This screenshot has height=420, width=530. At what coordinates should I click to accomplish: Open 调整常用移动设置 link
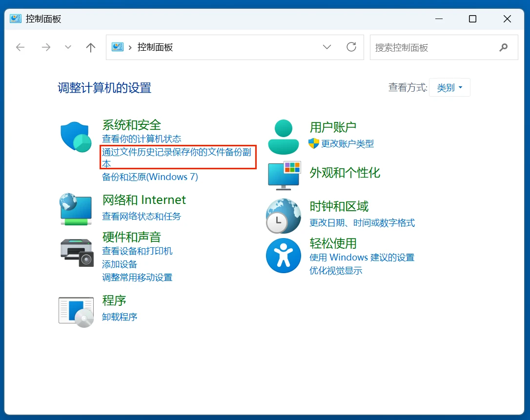[x=137, y=278]
